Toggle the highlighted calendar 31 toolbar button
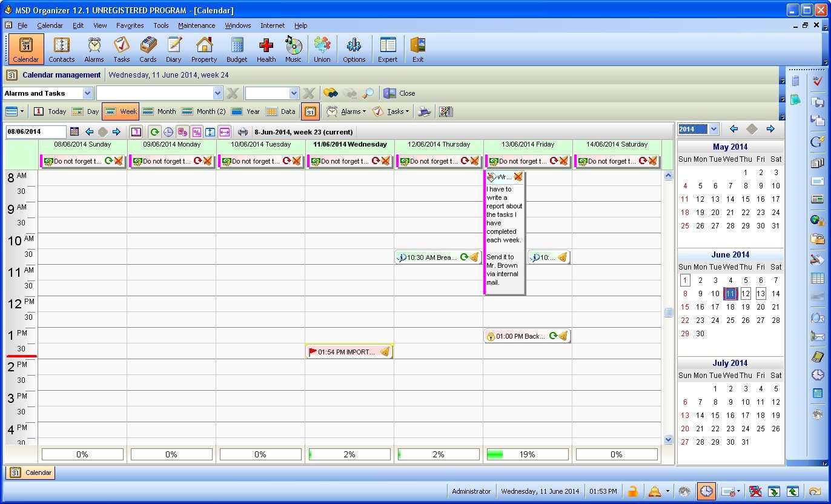831x504 pixels. click(x=310, y=111)
